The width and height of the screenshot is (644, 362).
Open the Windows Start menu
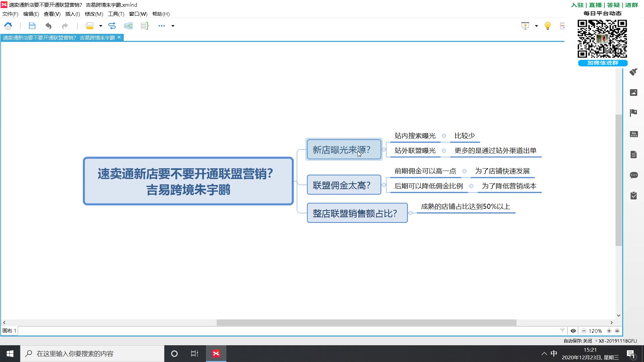pyautogui.click(x=10, y=354)
